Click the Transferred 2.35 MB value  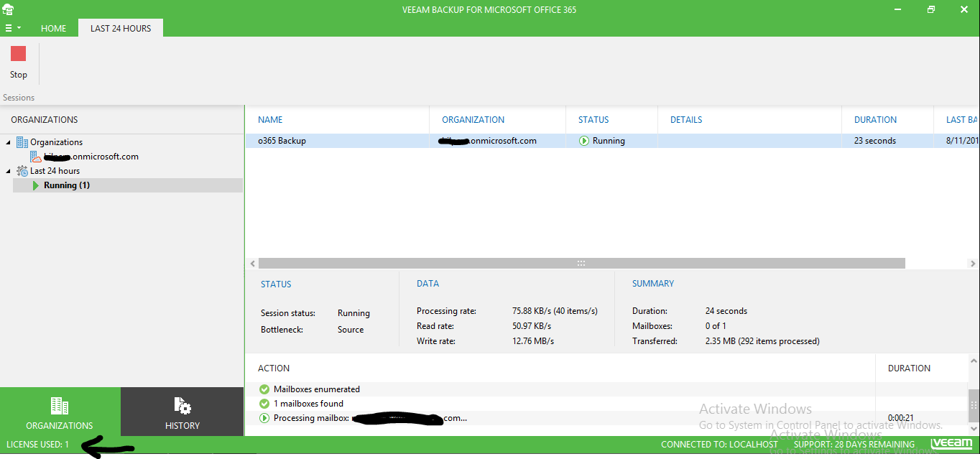762,341
